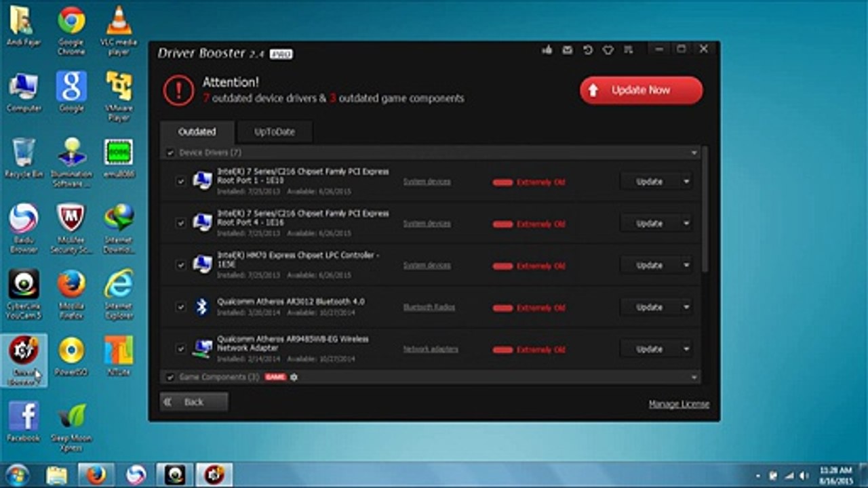Switch to Firefox on the taskbar
Screen dimensions: 868x488
coord(96,475)
